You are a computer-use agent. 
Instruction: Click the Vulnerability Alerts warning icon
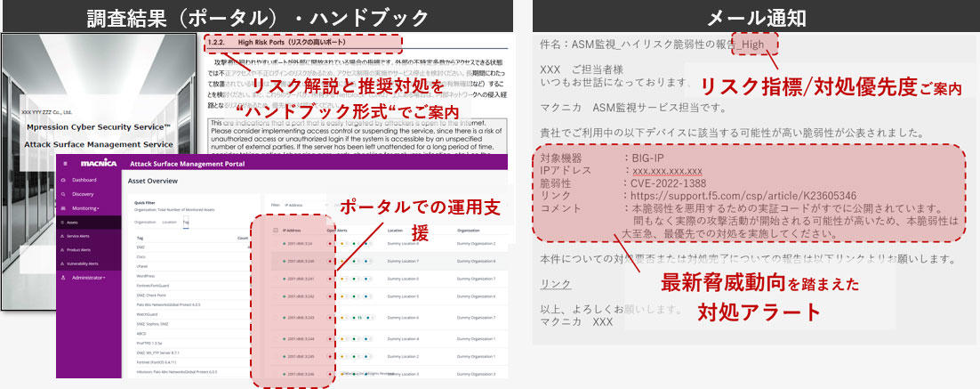pyautogui.click(x=64, y=264)
